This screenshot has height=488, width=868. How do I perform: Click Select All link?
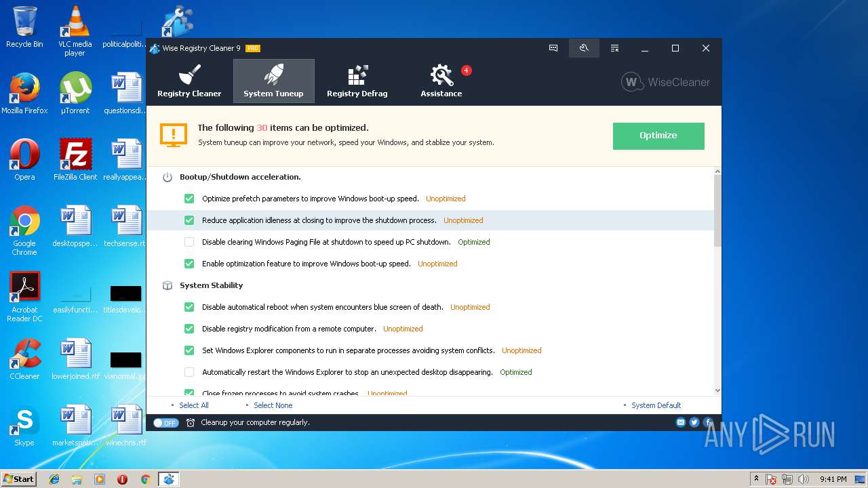pyautogui.click(x=194, y=405)
